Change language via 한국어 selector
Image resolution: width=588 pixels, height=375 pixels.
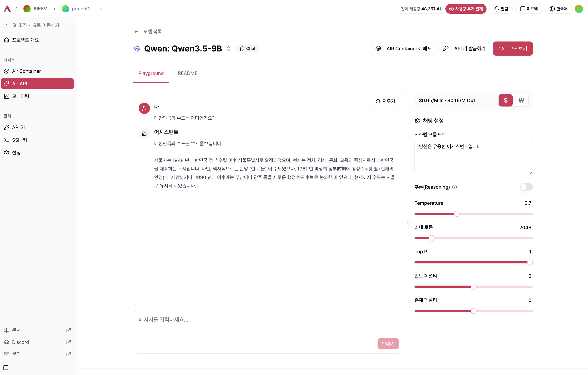558,9
